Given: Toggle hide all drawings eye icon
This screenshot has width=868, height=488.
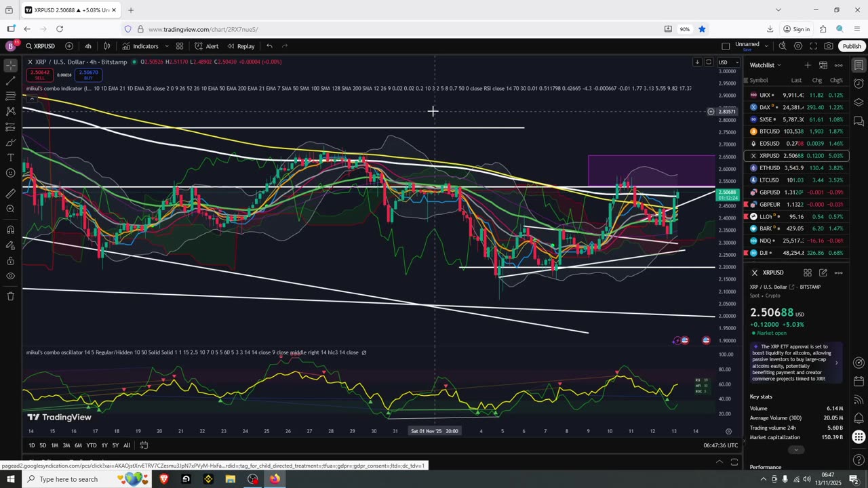Looking at the screenshot, I should coord(10,276).
